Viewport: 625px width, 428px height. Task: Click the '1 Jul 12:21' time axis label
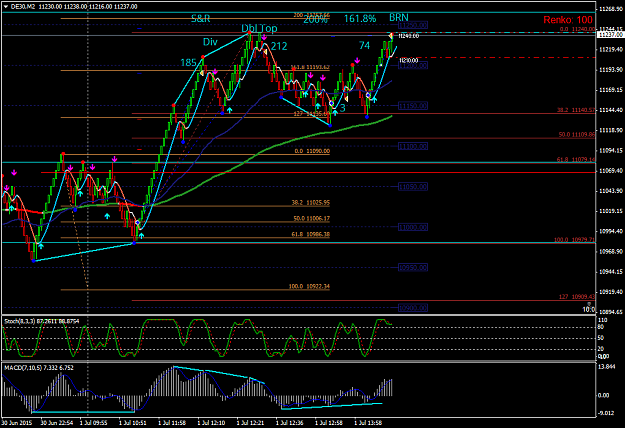click(250, 423)
